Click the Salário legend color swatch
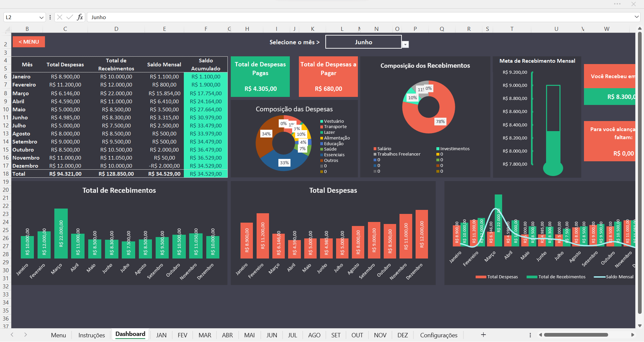 375,149
